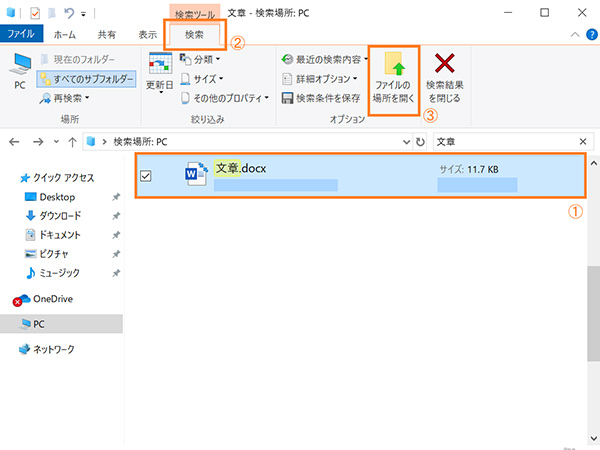Click the 検索ツール contextual tab header

pos(195,14)
